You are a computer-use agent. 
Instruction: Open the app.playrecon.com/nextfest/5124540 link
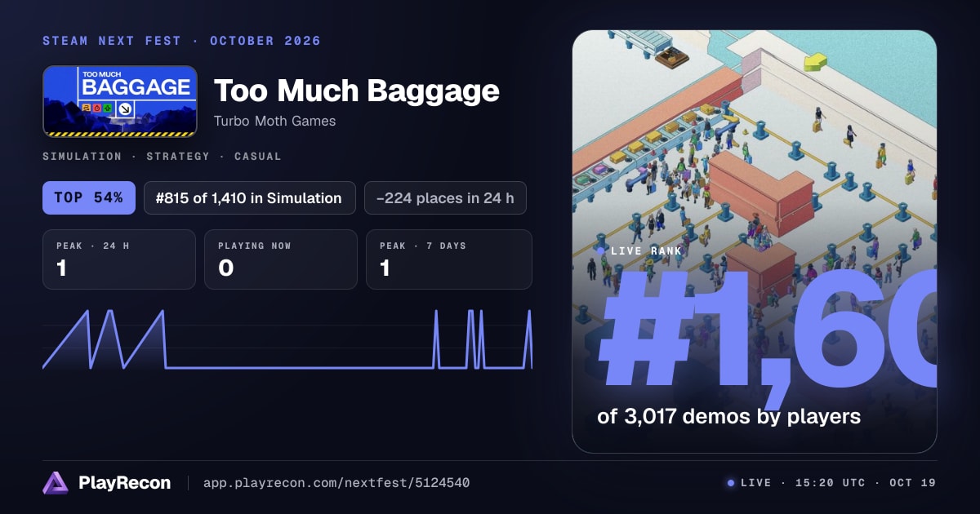click(x=336, y=483)
